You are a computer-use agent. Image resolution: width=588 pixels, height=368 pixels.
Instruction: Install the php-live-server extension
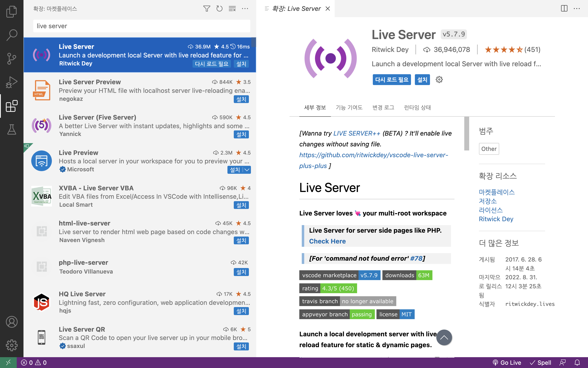pyautogui.click(x=241, y=272)
